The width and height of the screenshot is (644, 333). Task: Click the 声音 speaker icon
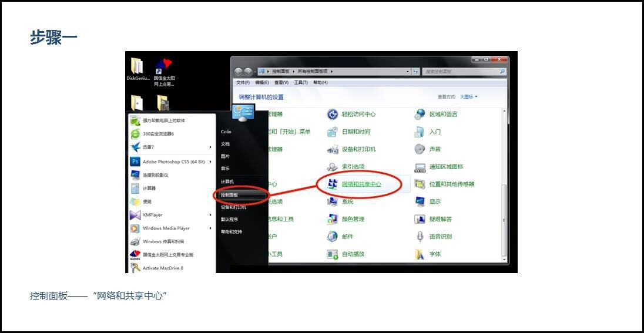point(420,149)
